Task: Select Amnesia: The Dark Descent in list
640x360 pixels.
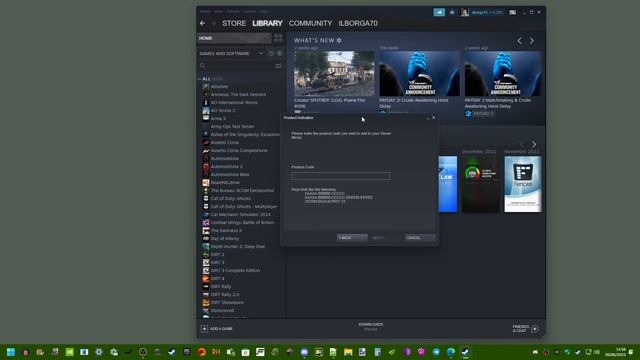Action: coord(238,94)
